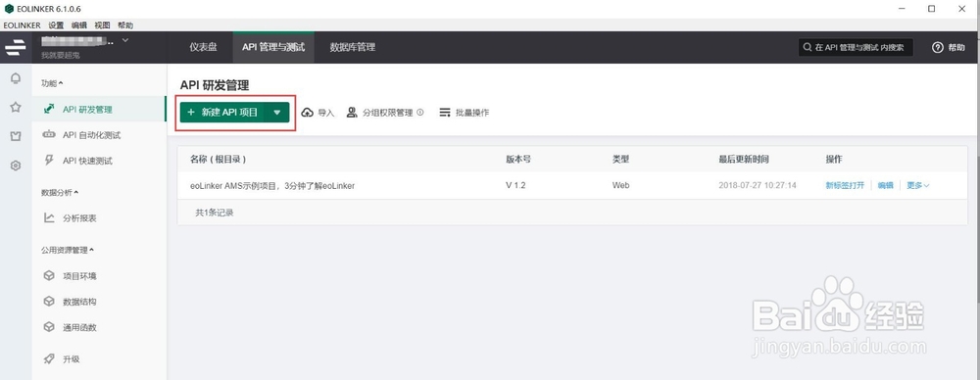
Task: Open 帮助 help in the top bar
Action: coord(948,47)
